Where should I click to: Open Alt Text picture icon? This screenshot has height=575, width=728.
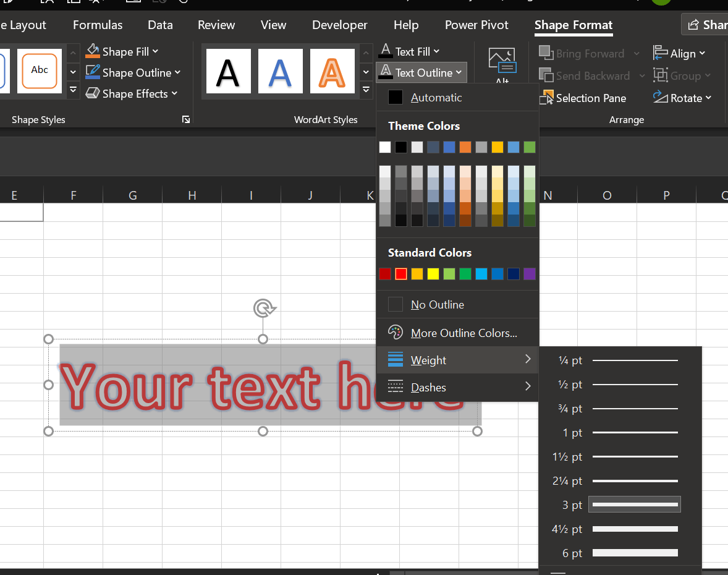(502, 61)
